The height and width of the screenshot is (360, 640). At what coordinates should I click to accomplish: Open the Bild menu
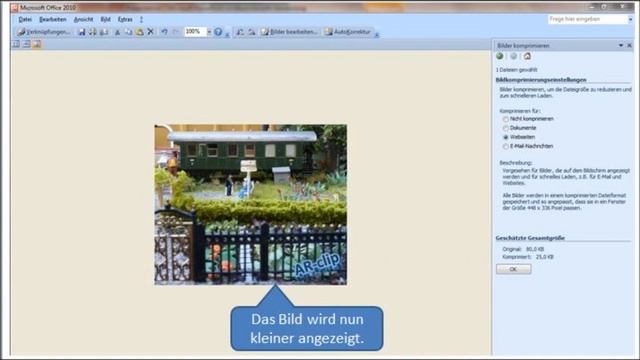coord(105,19)
